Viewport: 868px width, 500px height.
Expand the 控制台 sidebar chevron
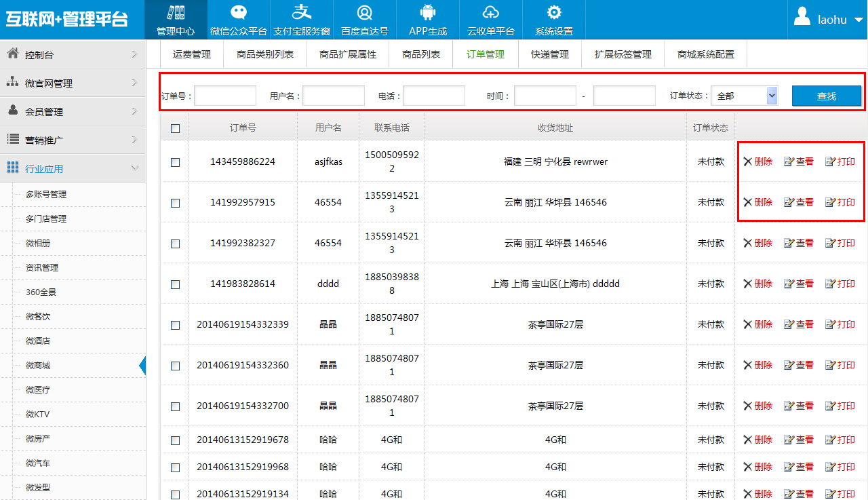pyautogui.click(x=134, y=54)
